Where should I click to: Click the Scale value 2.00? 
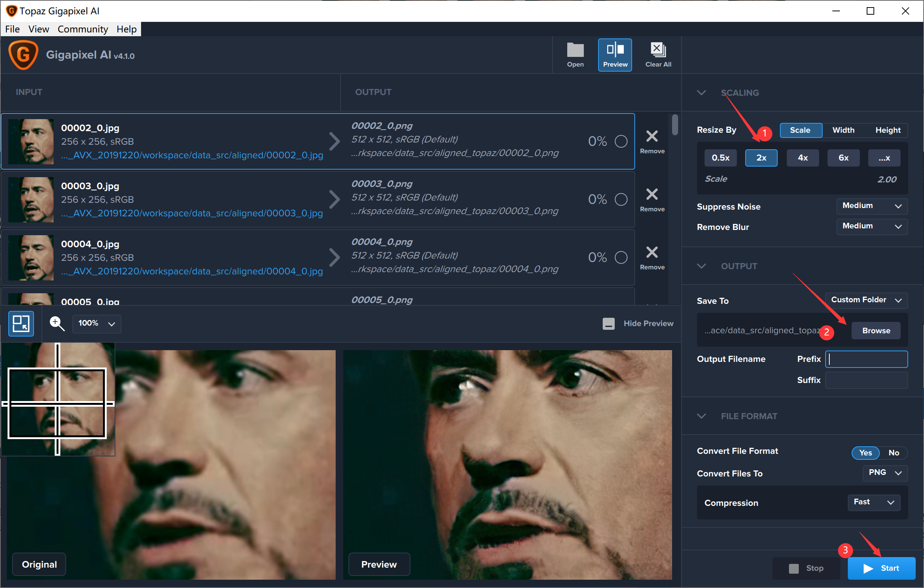pyautogui.click(x=887, y=179)
